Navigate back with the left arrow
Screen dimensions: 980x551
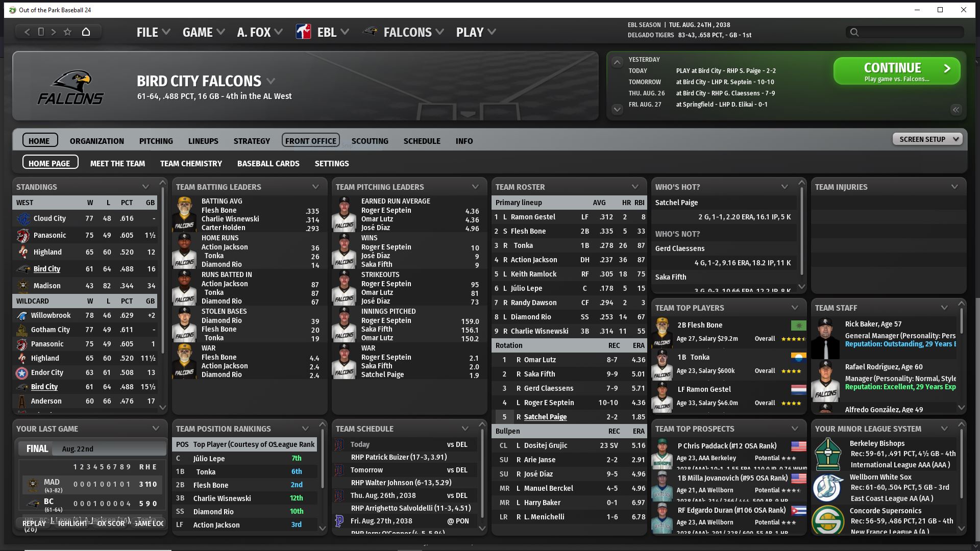27,32
